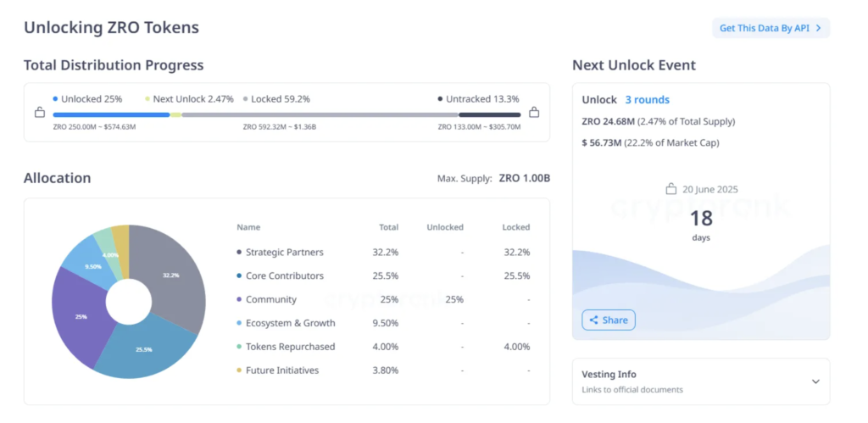Screen dimensions: 868x423
Task: Click the 18 days countdown number
Action: coord(701,218)
